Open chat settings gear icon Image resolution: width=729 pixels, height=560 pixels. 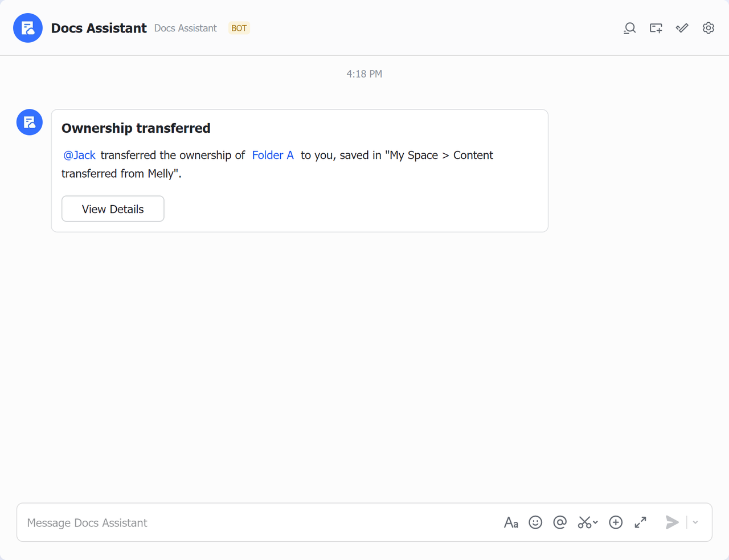pos(708,28)
